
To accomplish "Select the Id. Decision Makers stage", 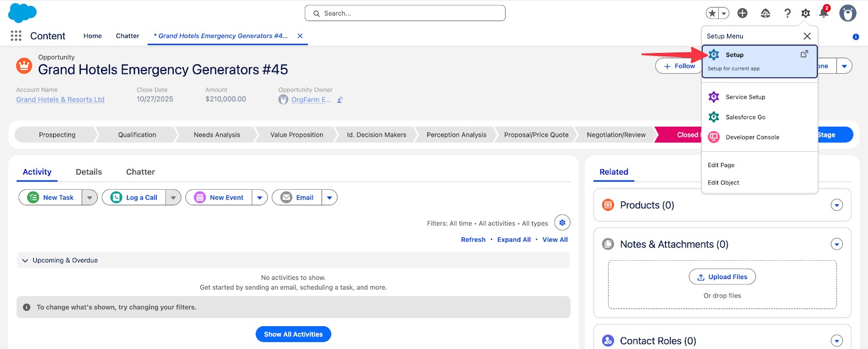I will point(376,135).
